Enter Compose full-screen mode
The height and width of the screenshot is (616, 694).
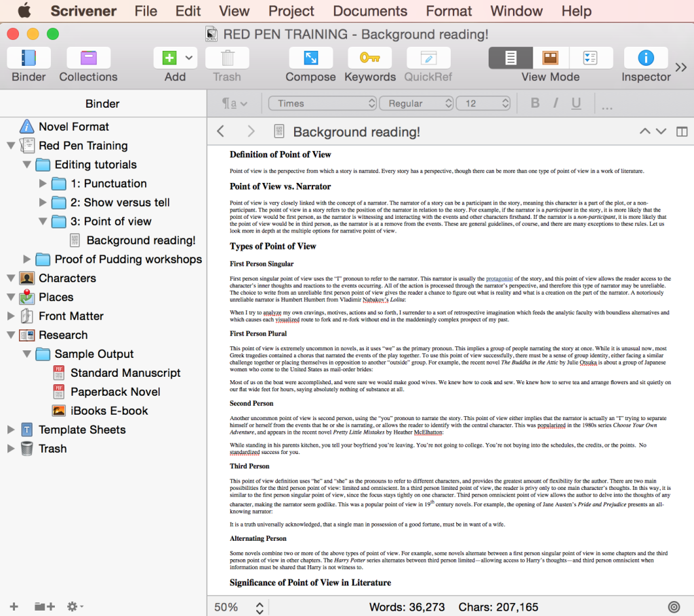(x=310, y=58)
